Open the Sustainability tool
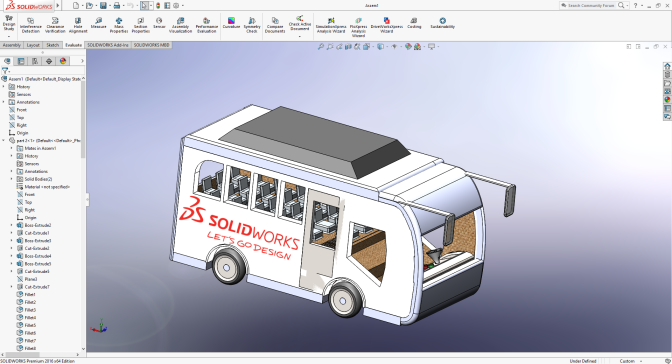This screenshot has width=672, height=364. [x=443, y=23]
